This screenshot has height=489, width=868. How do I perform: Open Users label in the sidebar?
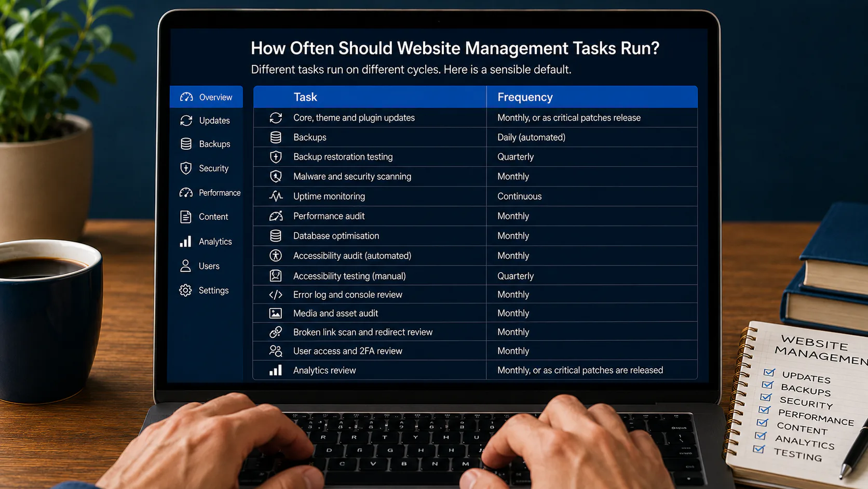click(209, 266)
